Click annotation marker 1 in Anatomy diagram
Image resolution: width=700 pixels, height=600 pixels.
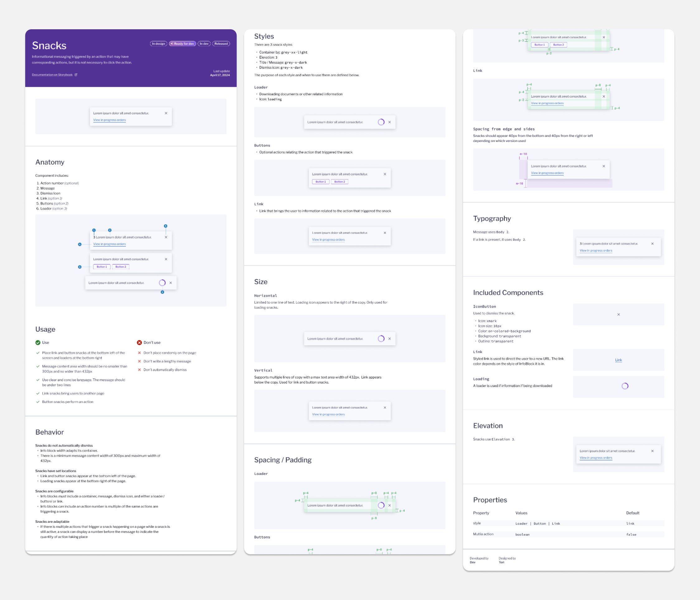pyautogui.click(x=94, y=230)
